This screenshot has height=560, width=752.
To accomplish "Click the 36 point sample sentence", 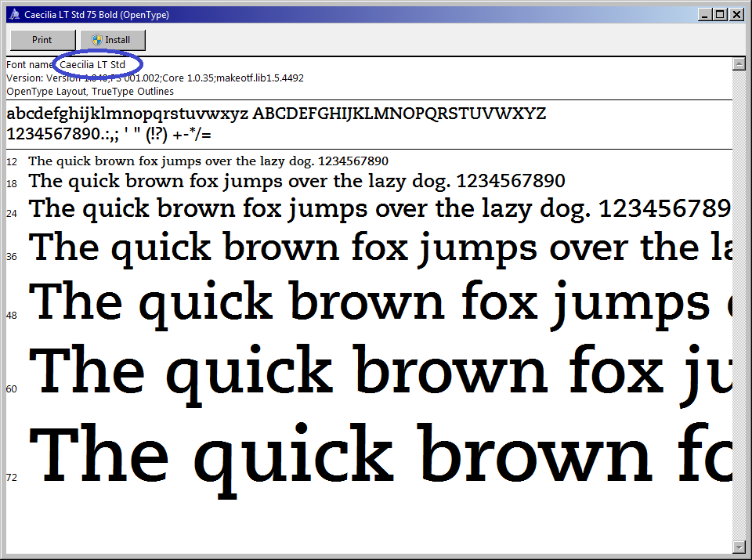I will (x=380, y=248).
